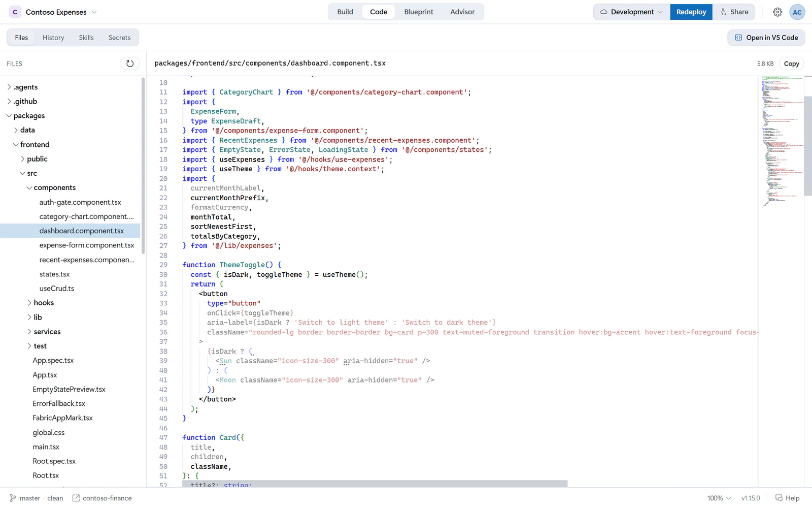
Task: Copy the file contents with Copy button
Action: tap(791, 63)
